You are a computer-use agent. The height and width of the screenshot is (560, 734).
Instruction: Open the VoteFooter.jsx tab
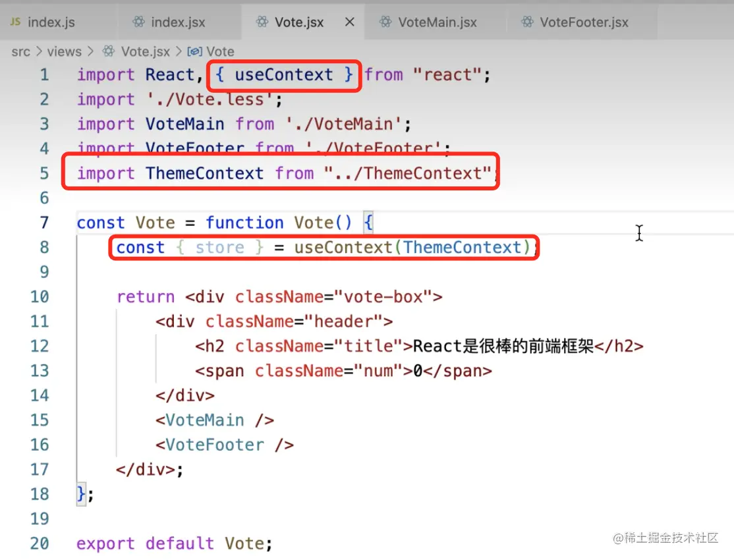[584, 22]
